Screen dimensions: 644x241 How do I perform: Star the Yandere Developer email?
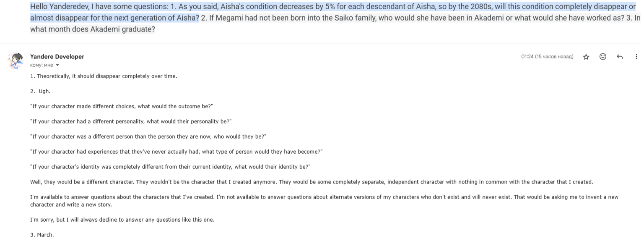586,57
